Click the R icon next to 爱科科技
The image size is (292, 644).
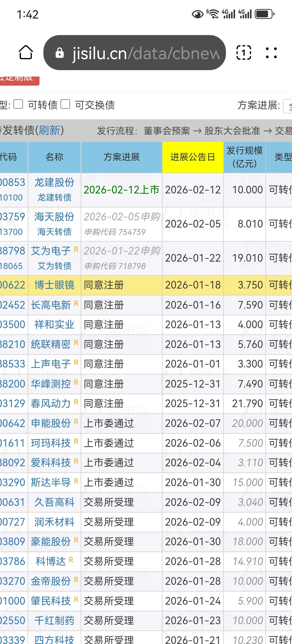pyautogui.click(x=76, y=461)
